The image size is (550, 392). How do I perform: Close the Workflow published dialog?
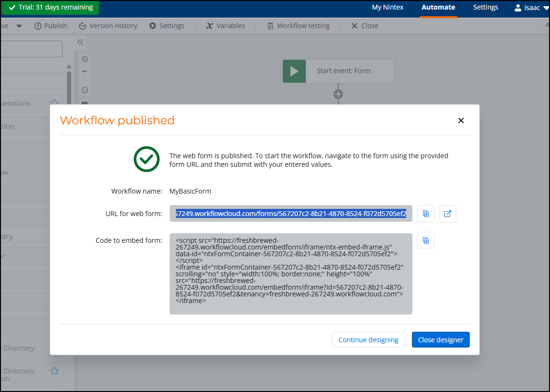click(461, 120)
